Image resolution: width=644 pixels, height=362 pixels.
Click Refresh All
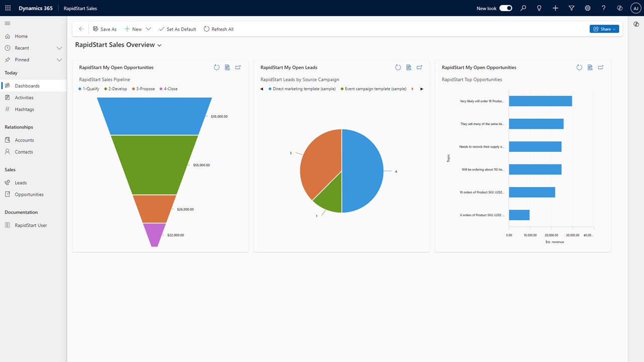click(x=218, y=29)
